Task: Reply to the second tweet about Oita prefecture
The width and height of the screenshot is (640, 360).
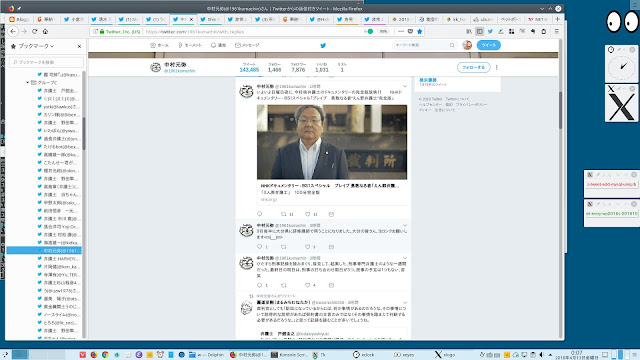Action: tap(260, 247)
